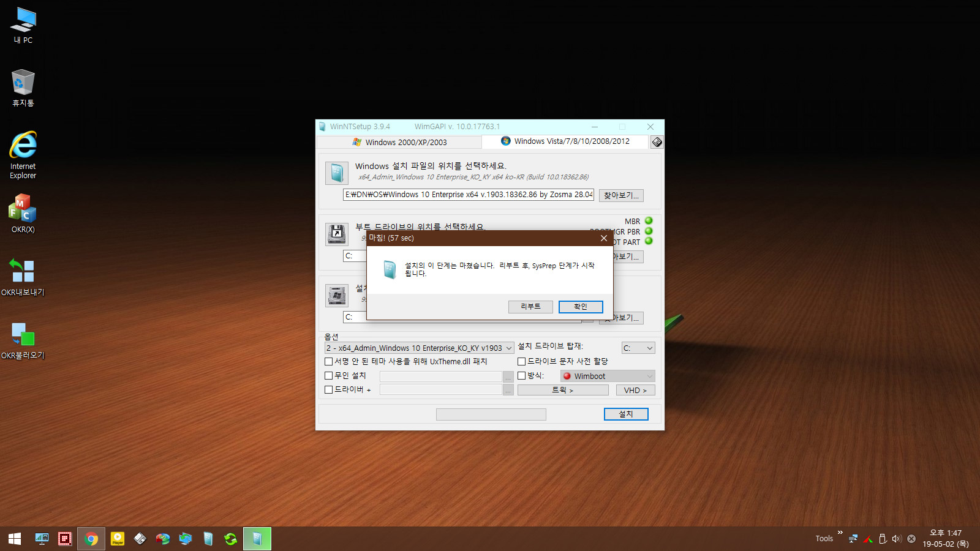Open the Wimboot method dropdown
This screenshot has width=980, height=551.
(x=608, y=376)
